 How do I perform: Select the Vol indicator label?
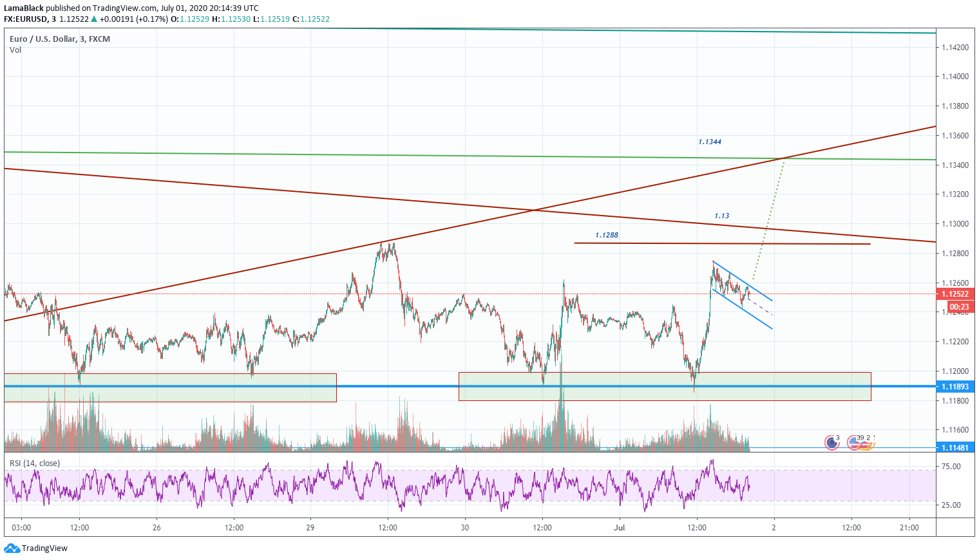pos(15,50)
